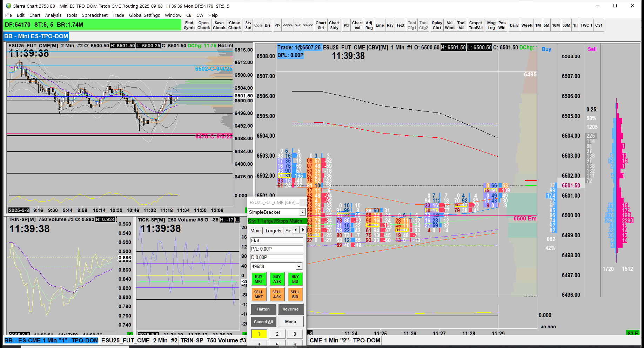Open the Val Wind values window
644x348 pixels.
(x=450, y=25)
